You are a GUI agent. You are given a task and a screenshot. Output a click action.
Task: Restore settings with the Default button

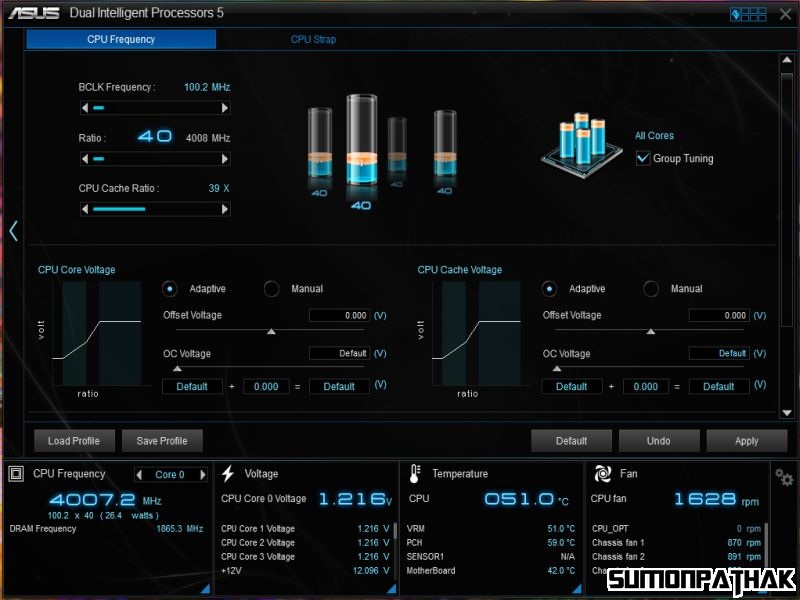pyautogui.click(x=571, y=441)
